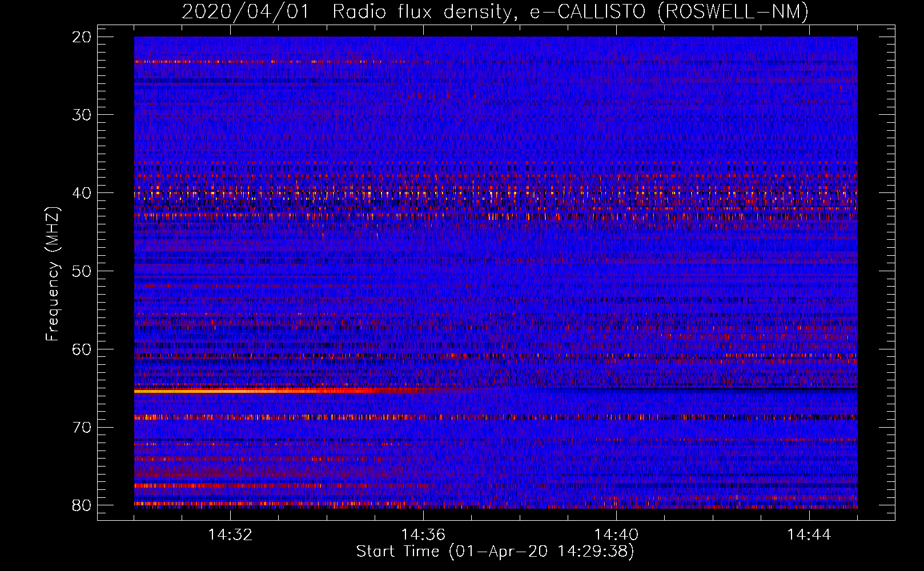This screenshot has width=924, height=571.
Task: Click the 70 MHz frequency tick label
Action: 82,427
